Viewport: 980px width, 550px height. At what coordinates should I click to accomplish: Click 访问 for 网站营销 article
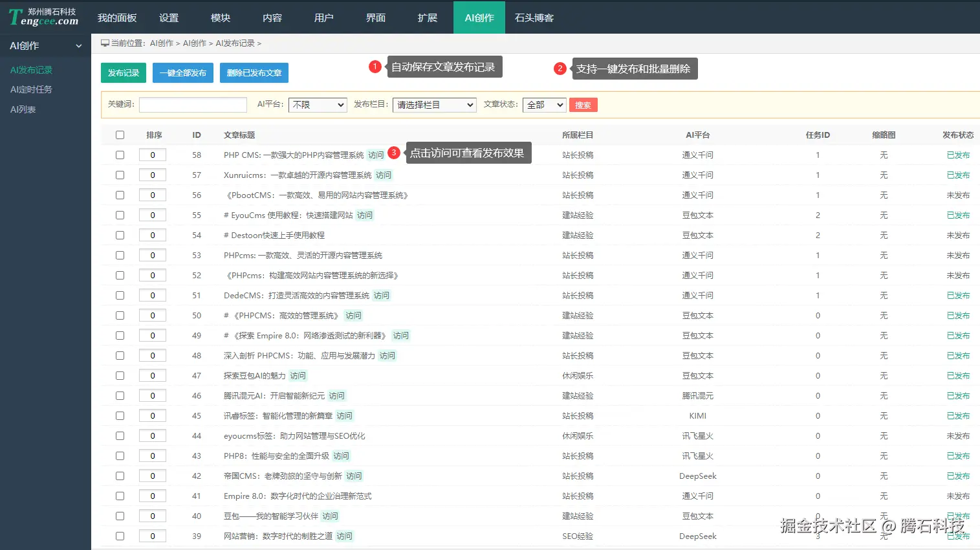[x=345, y=536]
